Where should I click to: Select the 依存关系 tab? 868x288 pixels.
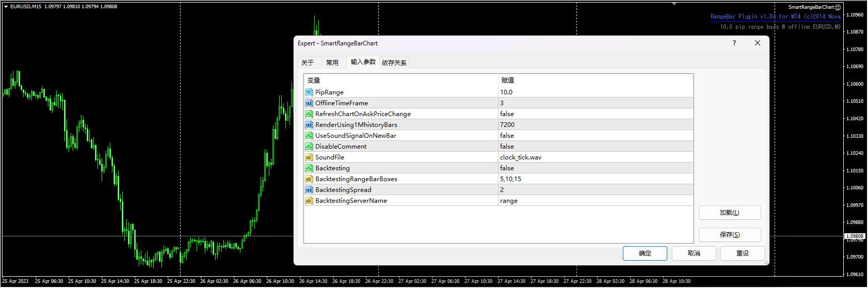pos(394,63)
